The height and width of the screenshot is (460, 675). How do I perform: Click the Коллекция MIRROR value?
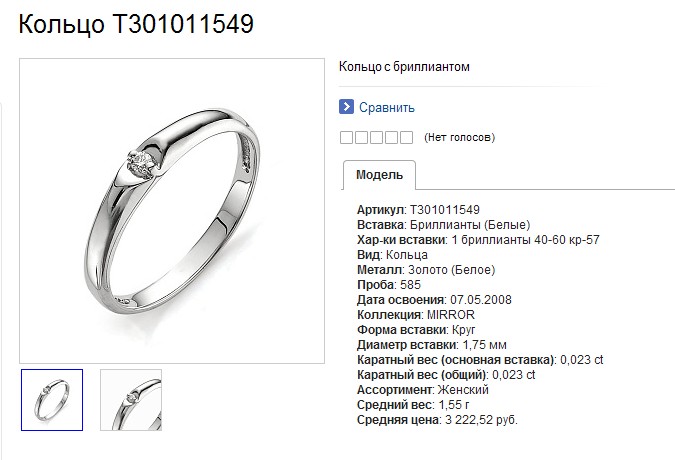click(x=451, y=315)
